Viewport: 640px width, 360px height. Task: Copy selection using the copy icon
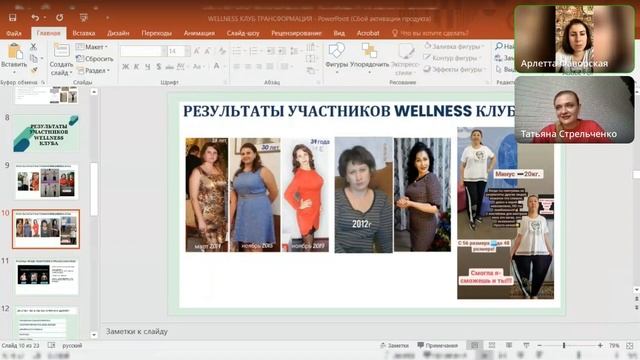pyautogui.click(x=34, y=58)
